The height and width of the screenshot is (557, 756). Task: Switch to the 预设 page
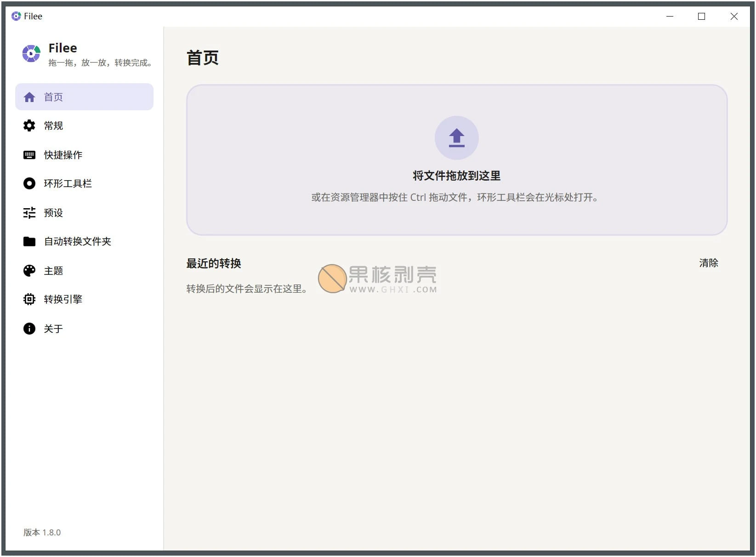click(x=84, y=213)
